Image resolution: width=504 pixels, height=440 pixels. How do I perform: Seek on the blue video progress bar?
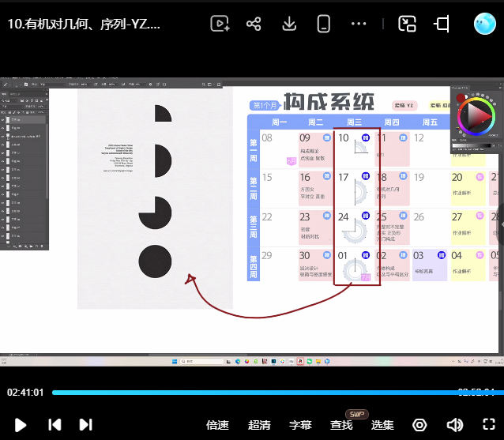click(x=278, y=393)
